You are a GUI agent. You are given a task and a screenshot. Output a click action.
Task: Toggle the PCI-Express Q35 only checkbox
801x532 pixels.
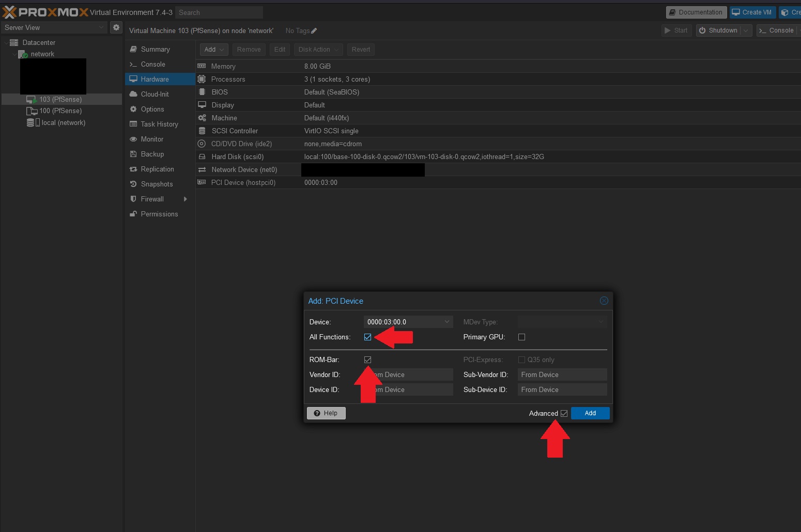pos(521,359)
